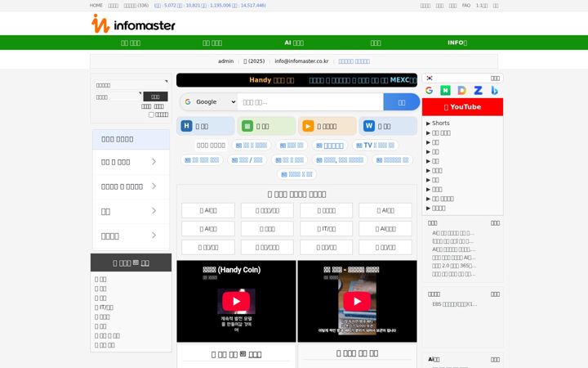Go to HOME in the top bar
This screenshot has height=368, width=588.
(x=96, y=6)
